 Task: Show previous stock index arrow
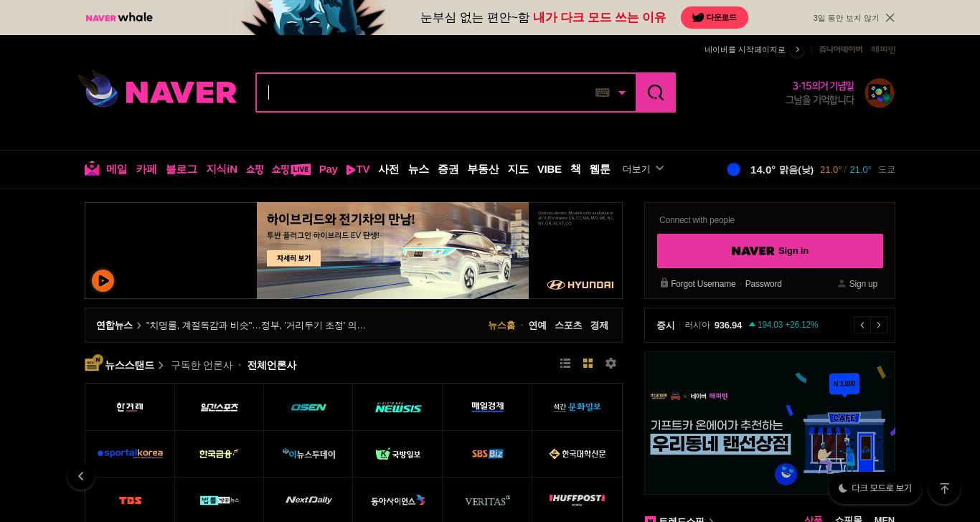pos(862,325)
